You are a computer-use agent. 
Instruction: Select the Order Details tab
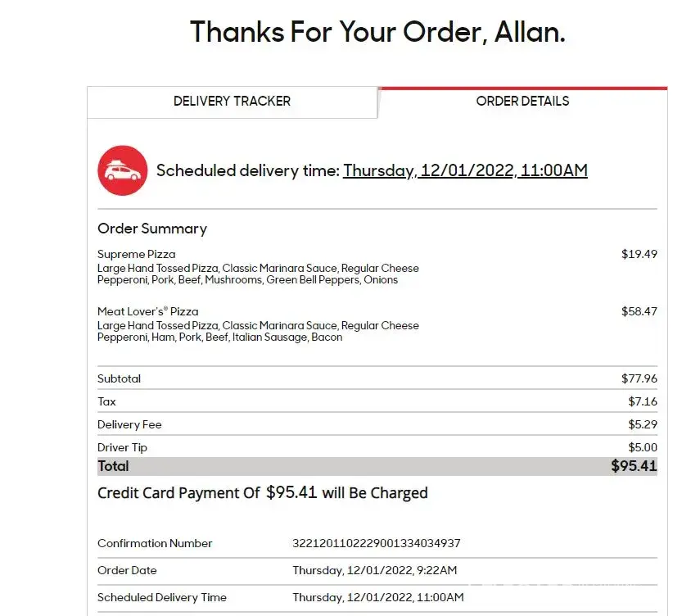point(522,102)
